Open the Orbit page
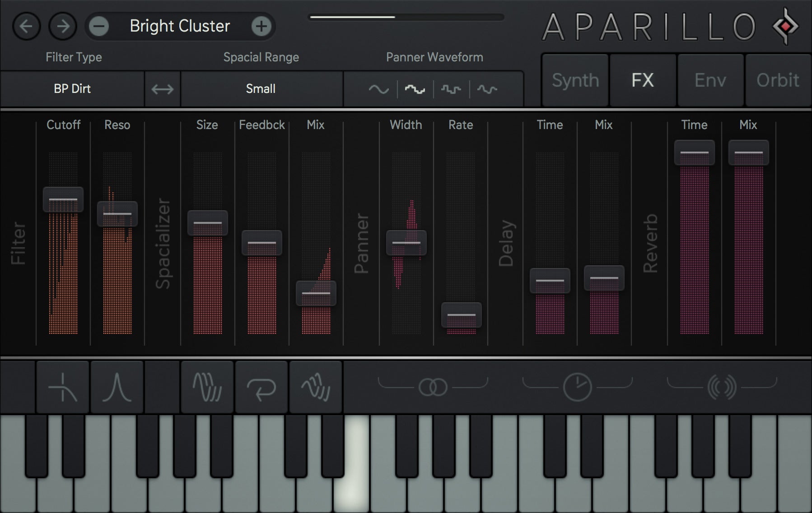 tap(778, 80)
